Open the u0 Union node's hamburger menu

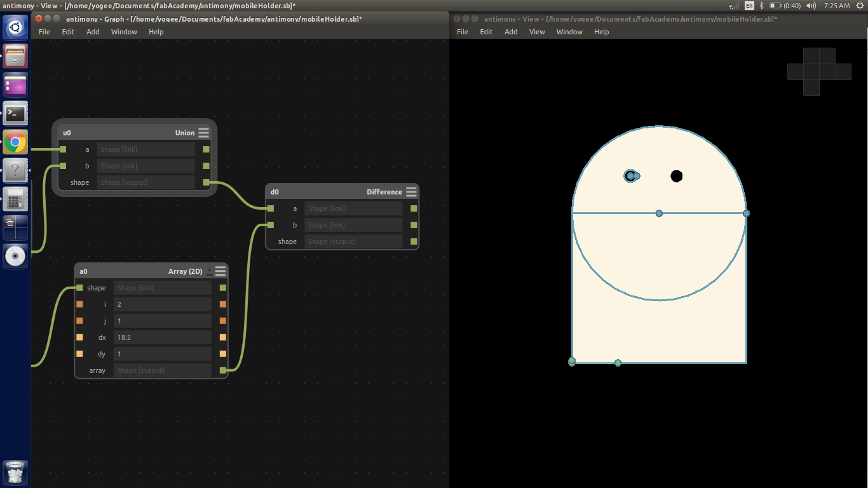click(x=203, y=133)
